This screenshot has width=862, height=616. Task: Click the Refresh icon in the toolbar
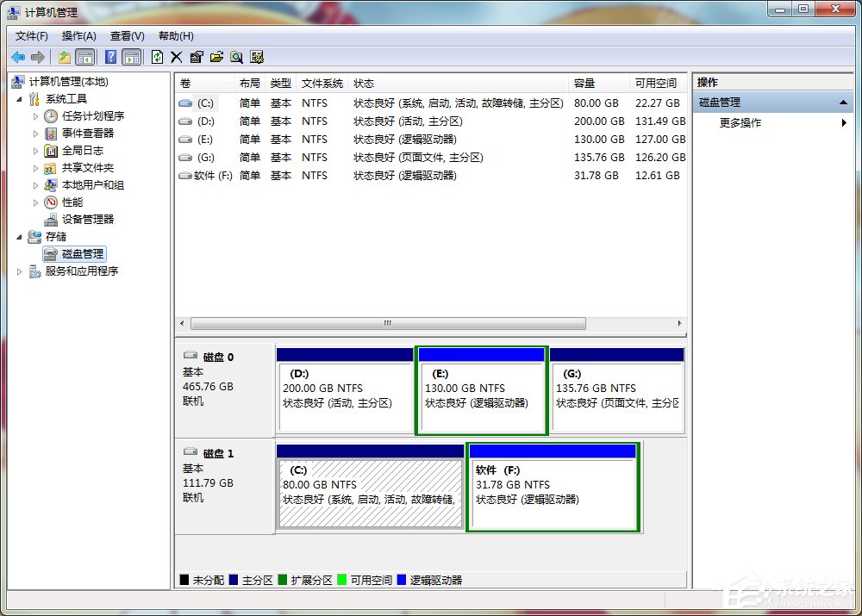coord(156,57)
